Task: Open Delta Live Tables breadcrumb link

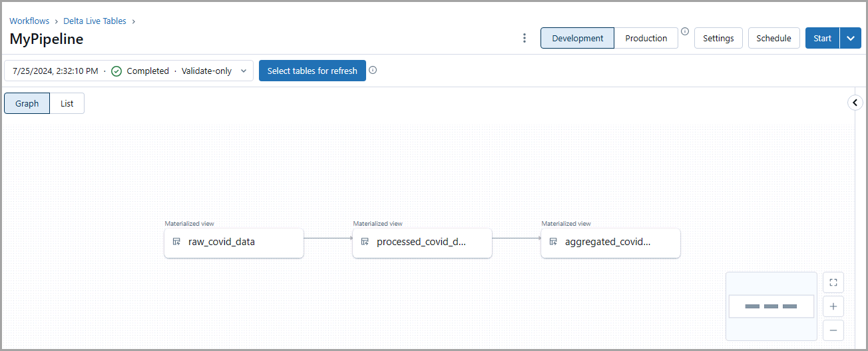Action: pyautogui.click(x=95, y=21)
